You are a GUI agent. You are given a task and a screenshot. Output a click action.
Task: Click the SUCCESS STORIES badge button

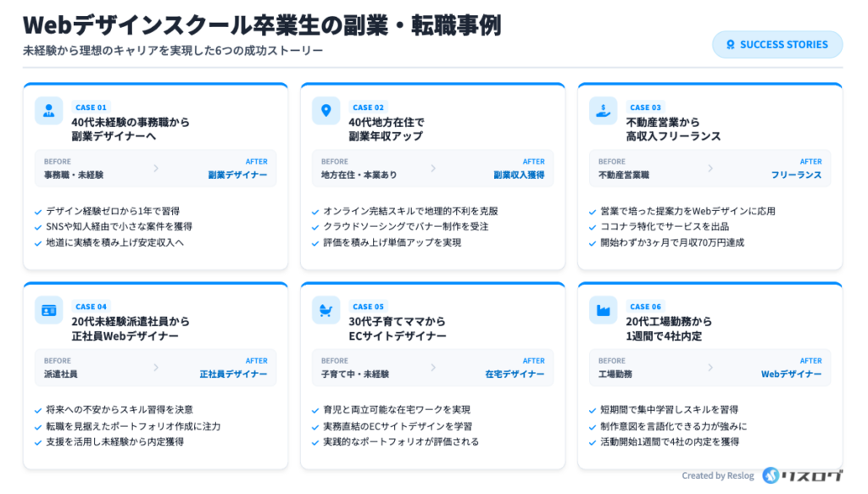[777, 45]
